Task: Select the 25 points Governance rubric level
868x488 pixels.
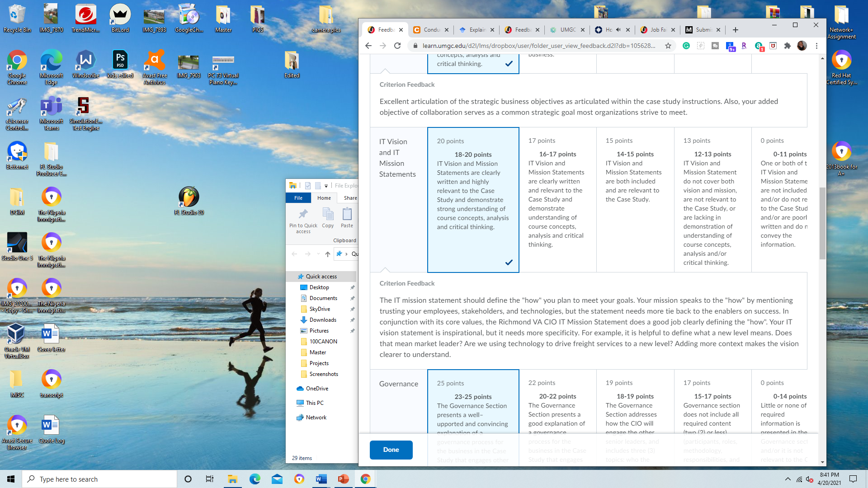Action: click(473, 402)
